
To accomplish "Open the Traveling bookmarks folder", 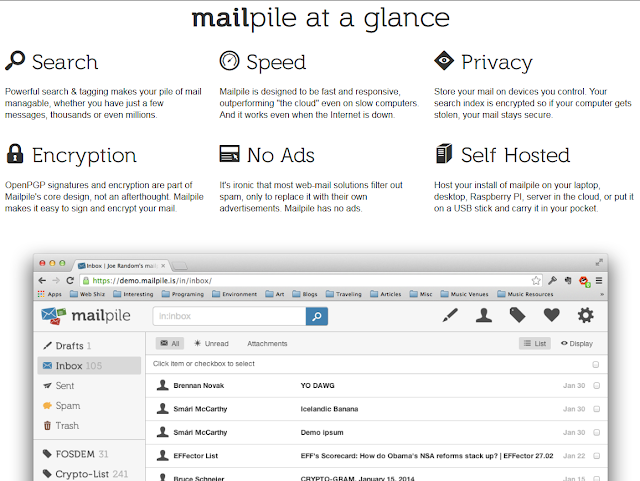I will 344,294.
